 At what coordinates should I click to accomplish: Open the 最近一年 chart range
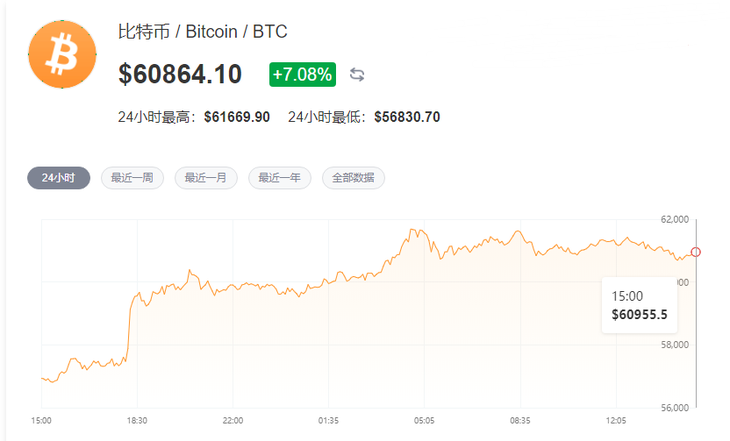(279, 178)
